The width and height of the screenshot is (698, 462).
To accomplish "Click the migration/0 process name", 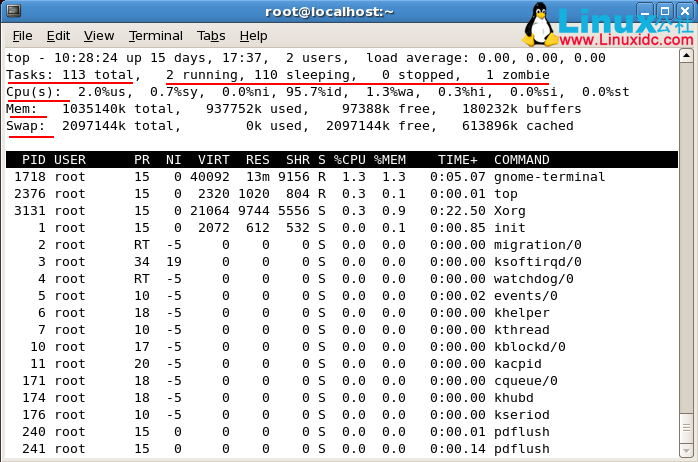I will (538, 245).
